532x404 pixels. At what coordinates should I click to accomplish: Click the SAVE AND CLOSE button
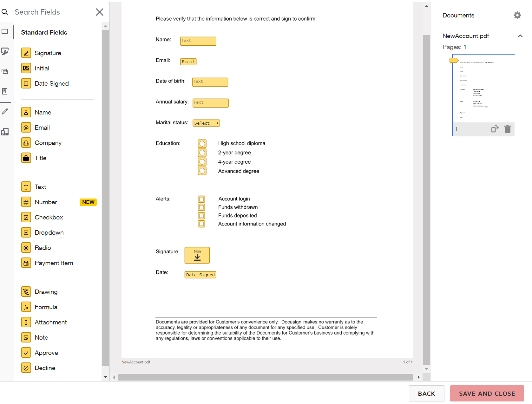coord(487,393)
